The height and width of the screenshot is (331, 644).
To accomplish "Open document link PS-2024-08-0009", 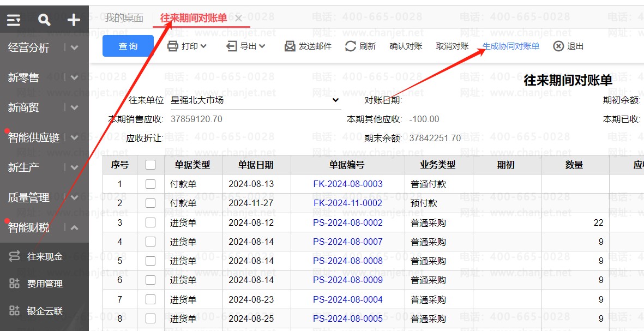I will (x=348, y=280).
